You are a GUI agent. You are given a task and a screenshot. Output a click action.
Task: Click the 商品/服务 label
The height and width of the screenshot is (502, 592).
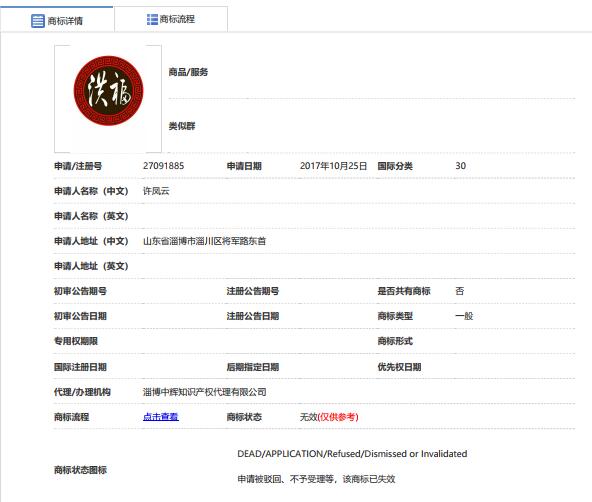(188, 72)
